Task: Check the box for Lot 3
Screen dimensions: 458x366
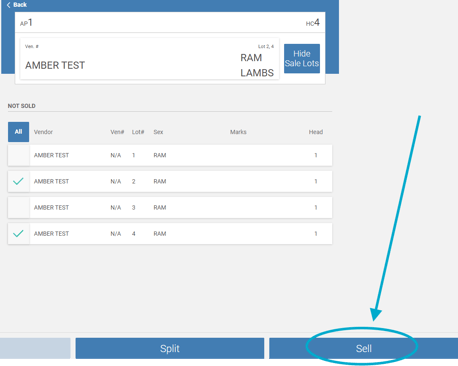Action: tap(19, 207)
